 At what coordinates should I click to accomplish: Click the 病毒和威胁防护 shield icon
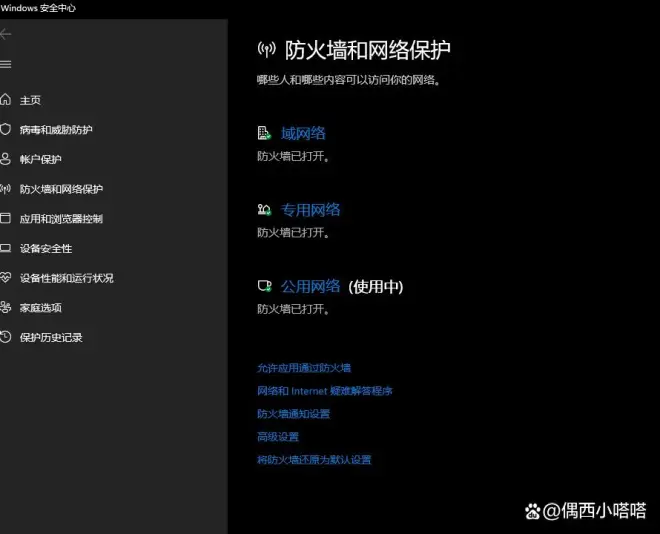6,130
